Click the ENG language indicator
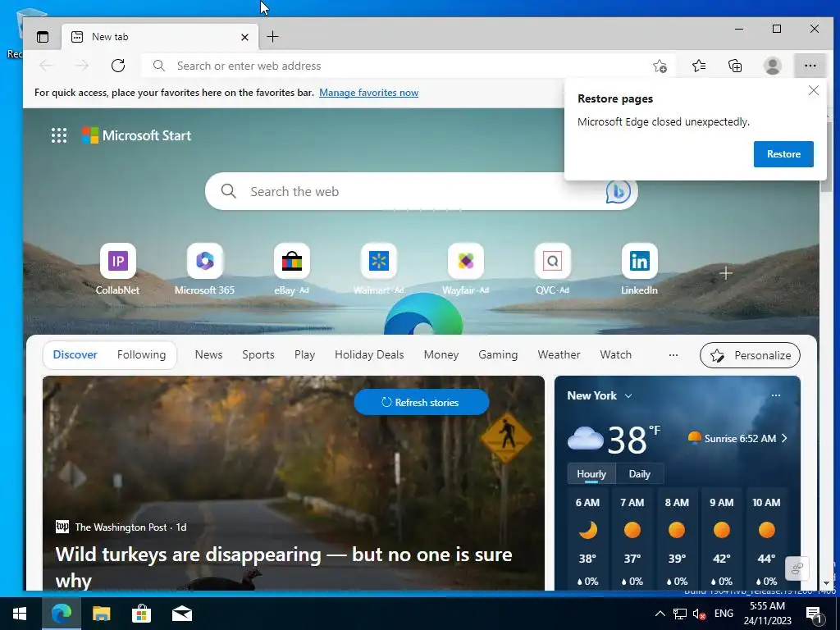The height and width of the screenshot is (630, 840). click(x=724, y=614)
